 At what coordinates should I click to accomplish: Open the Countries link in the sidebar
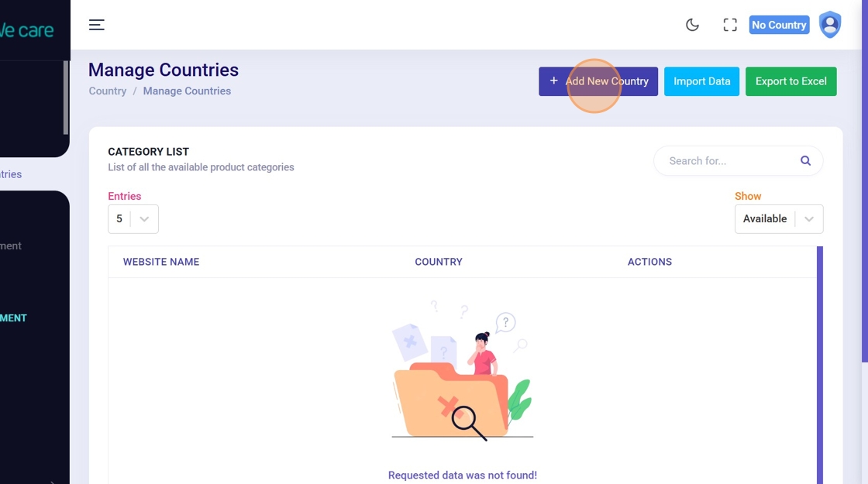(11, 174)
